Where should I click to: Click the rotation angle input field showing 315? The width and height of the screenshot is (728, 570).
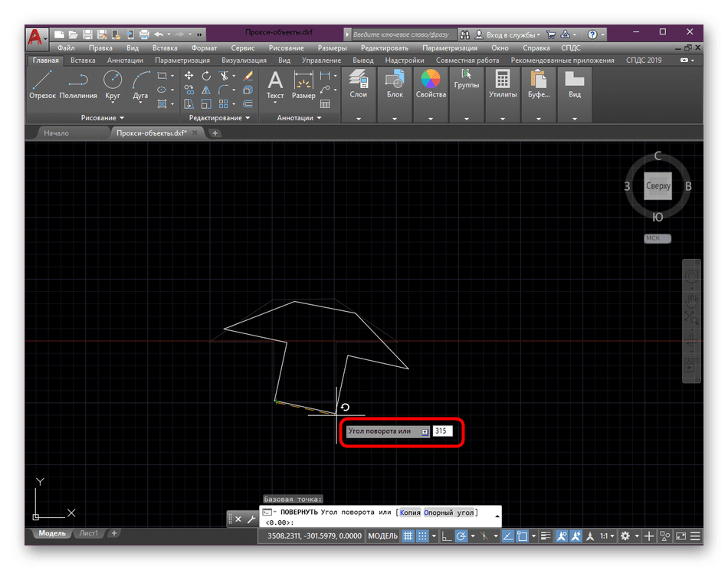[442, 431]
